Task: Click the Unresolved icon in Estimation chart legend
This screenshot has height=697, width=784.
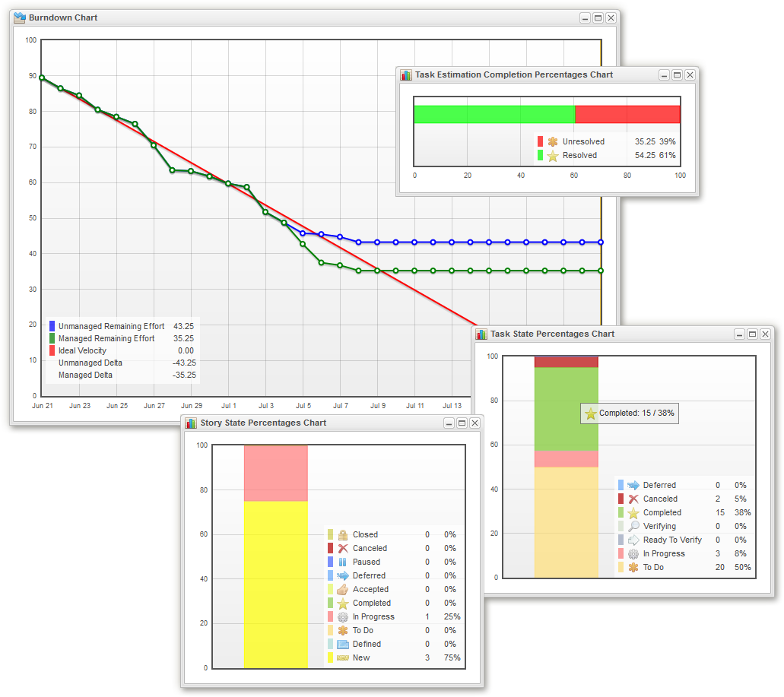Action: (553, 141)
